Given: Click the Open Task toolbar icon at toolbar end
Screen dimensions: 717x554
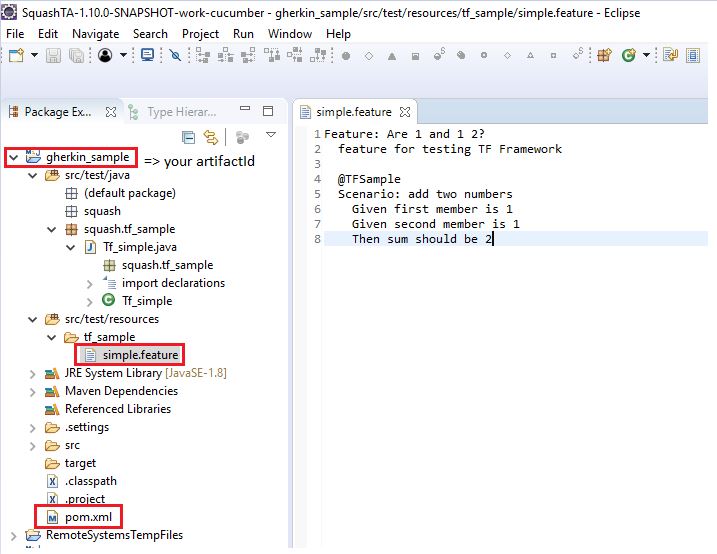Looking at the screenshot, I should (693, 55).
